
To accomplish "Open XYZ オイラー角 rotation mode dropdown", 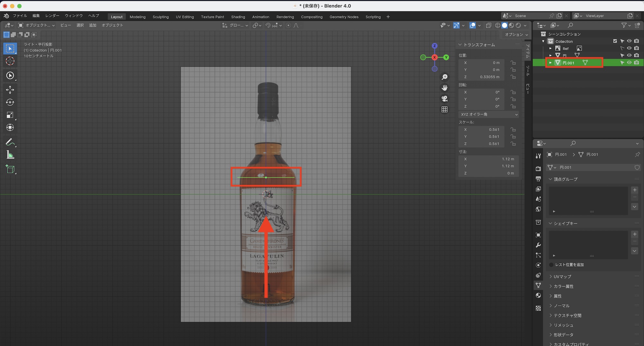I will click(488, 115).
